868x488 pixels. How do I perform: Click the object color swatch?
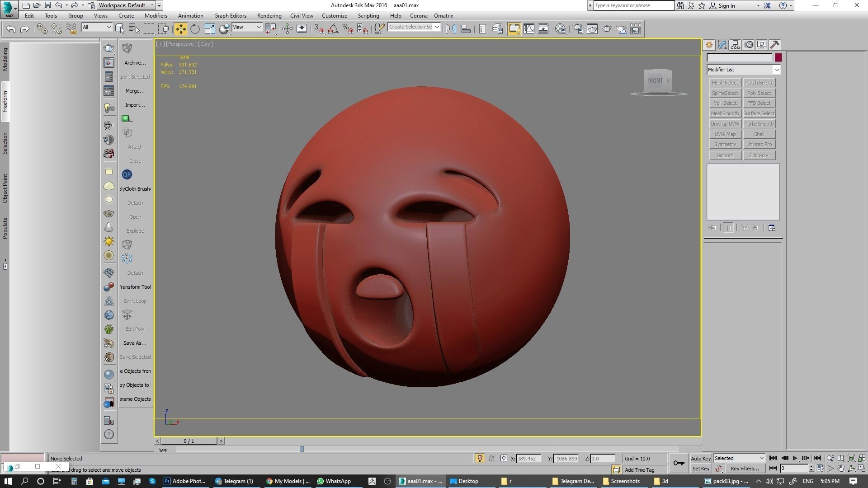coord(778,57)
